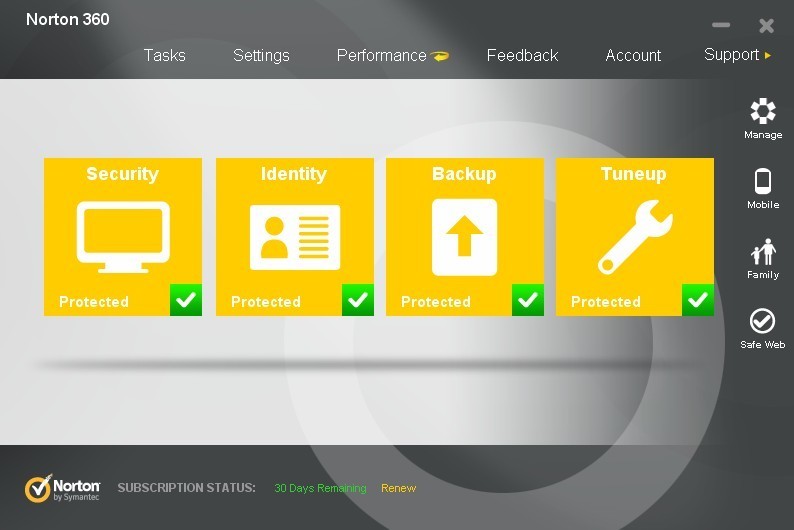Open the Account menu item
Image resolution: width=794 pixels, height=530 pixels.
(x=633, y=55)
